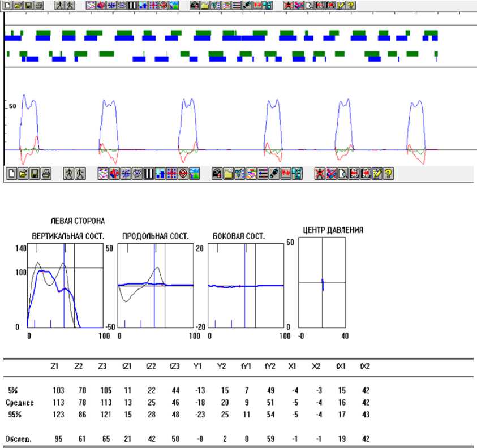Click the two vertical bars icon in top toolbar

pos(132,6)
